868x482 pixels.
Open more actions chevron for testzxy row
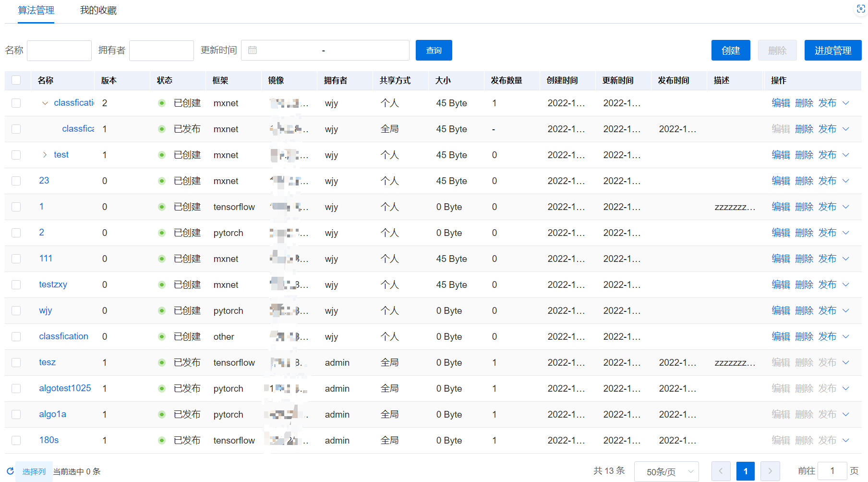(x=846, y=285)
